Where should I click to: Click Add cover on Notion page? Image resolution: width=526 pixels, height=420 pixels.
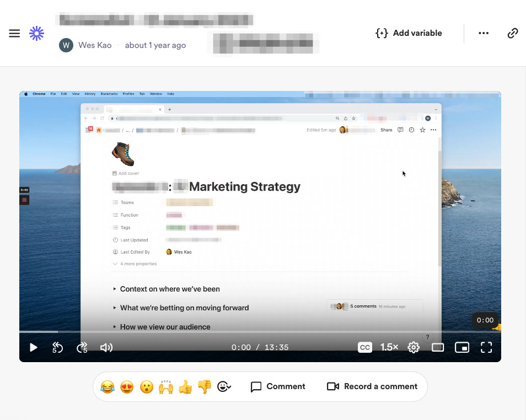[126, 174]
